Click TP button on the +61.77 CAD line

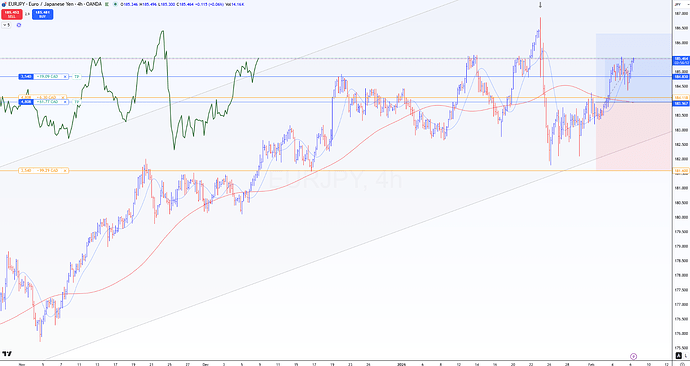pyautogui.click(x=77, y=102)
